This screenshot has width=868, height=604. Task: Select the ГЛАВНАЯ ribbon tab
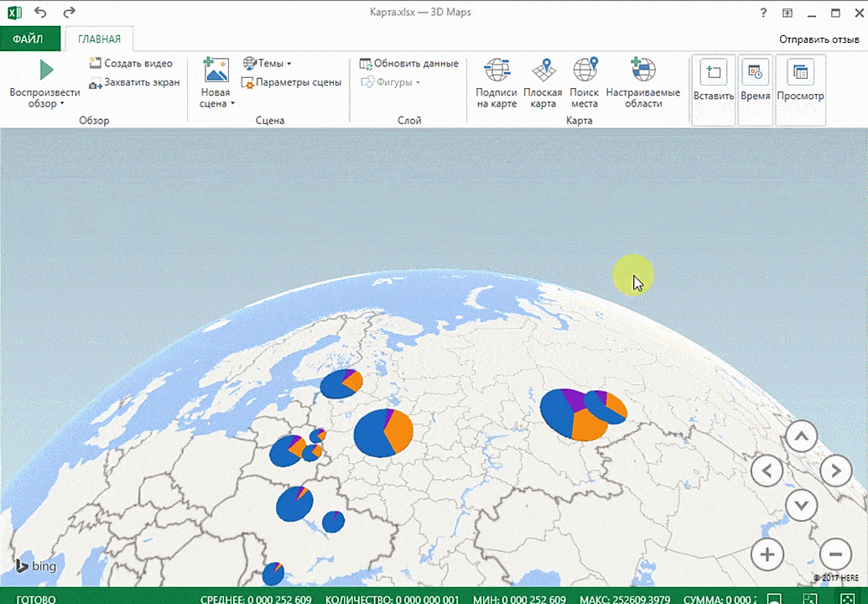pos(99,39)
